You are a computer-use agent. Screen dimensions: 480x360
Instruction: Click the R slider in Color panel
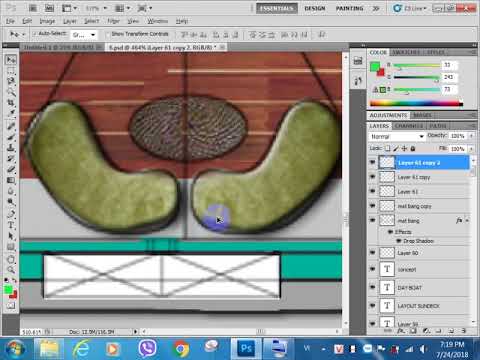(x=416, y=66)
